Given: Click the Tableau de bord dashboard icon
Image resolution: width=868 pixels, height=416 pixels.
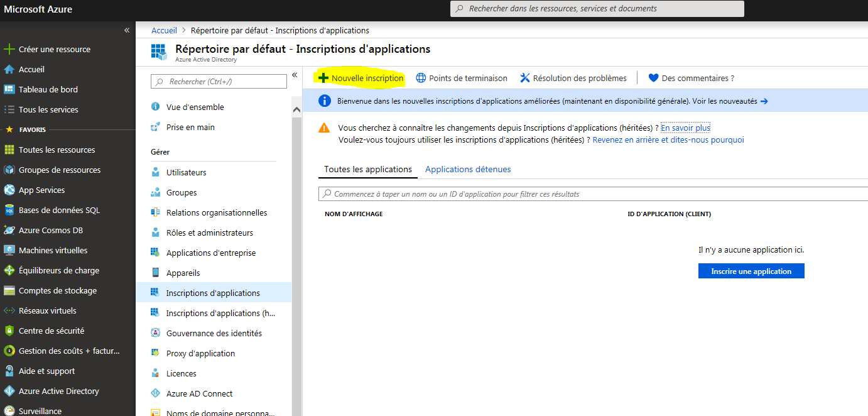Looking at the screenshot, I should [9, 89].
